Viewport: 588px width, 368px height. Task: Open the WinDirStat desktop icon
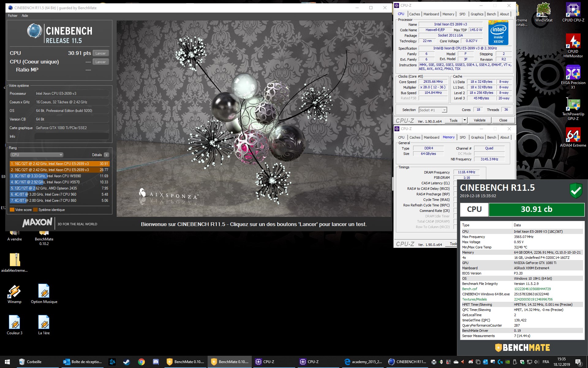(x=544, y=12)
